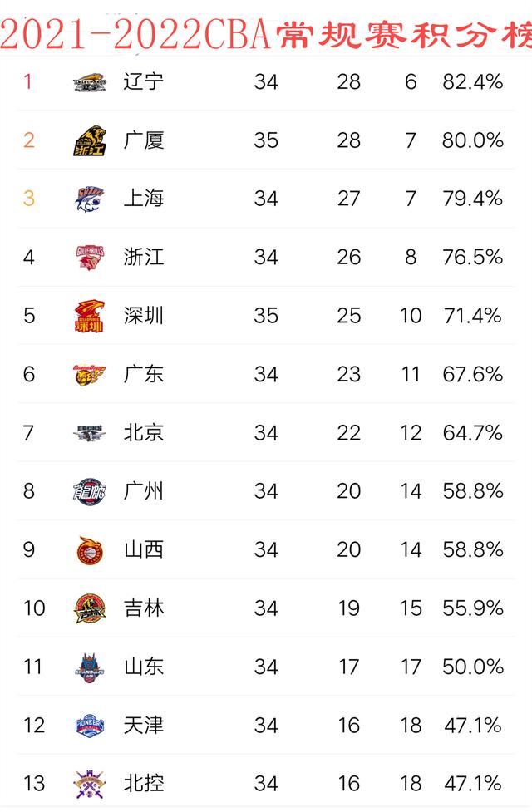
Task: Click the Liaoning (辽宁) team logo
Action: [90, 82]
